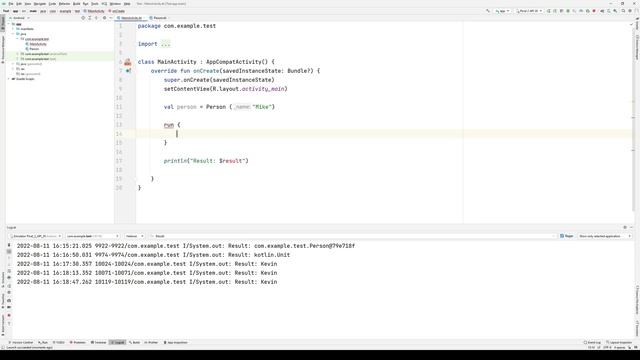Open the Window menu
Viewport: 640px width, 360px height.
pos(115,4)
